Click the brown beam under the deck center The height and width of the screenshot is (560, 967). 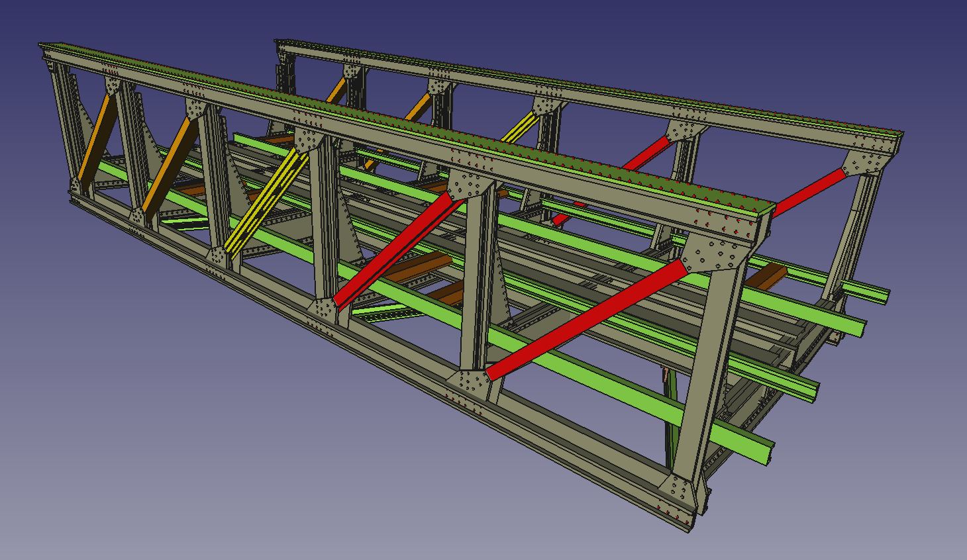coord(417,266)
